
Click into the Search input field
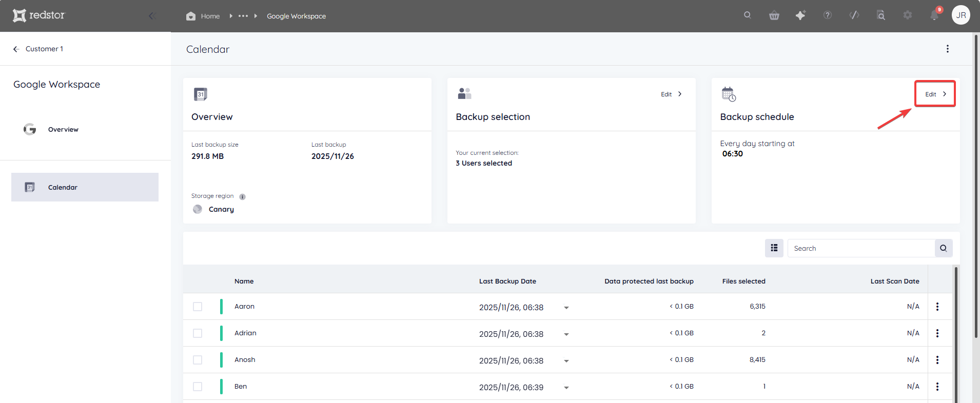click(861, 248)
